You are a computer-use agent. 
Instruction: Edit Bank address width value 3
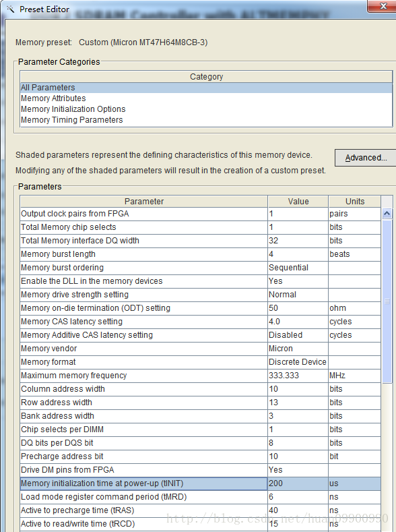point(298,416)
